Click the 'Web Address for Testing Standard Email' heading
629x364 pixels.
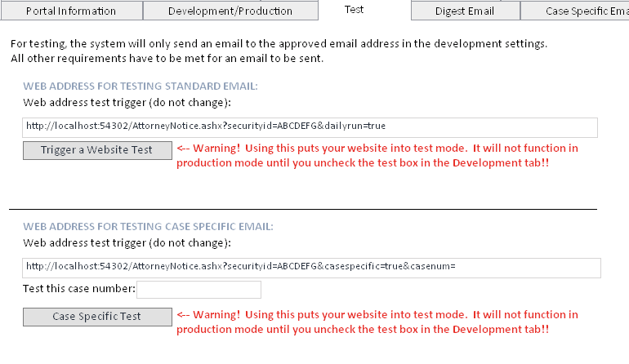[141, 87]
